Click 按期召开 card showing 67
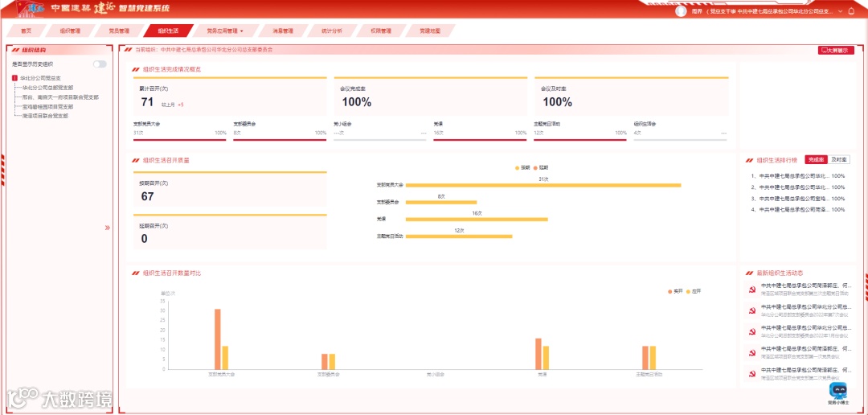 click(x=230, y=189)
